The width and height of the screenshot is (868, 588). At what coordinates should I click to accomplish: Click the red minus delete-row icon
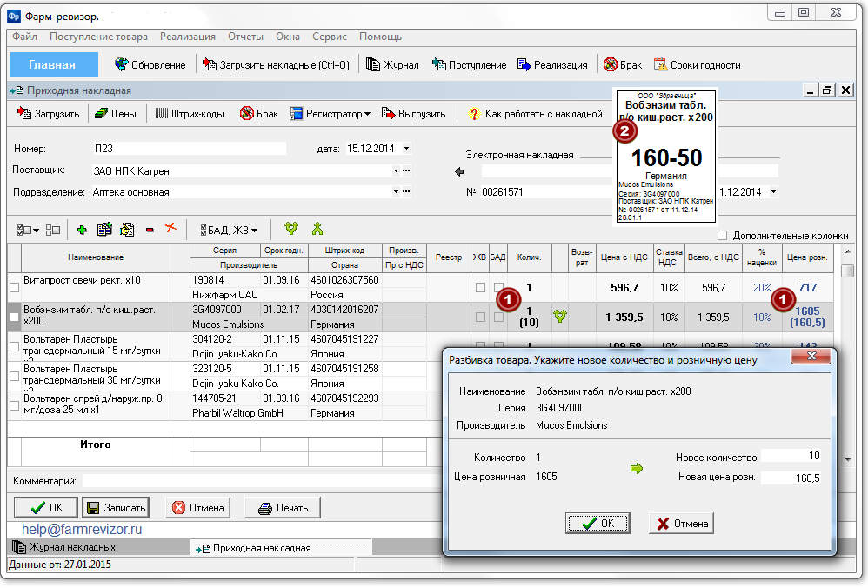(150, 230)
